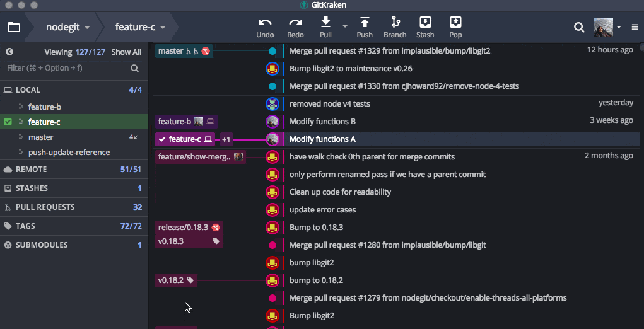This screenshot has width=644, height=329.
Task: Select commit 'bump to 0.18.2'
Action: [316, 280]
